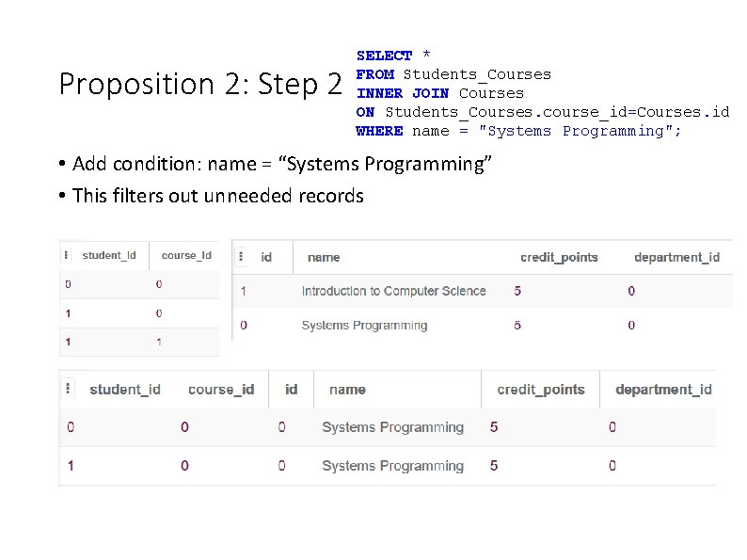Screen dimensions: 747x560
Task: Click credit_points header in the bottom result table
Action: (540, 390)
